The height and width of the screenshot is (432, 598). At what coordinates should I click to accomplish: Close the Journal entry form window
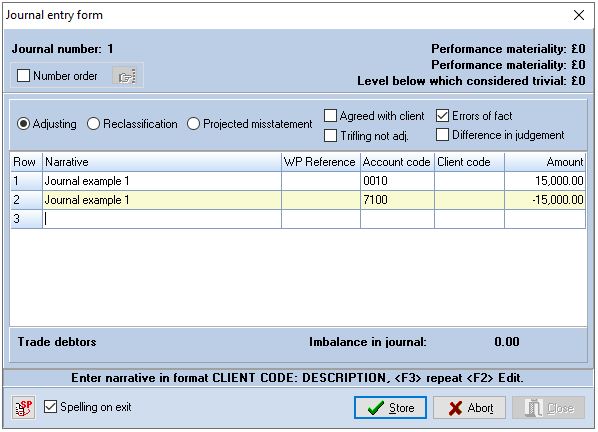[579, 15]
